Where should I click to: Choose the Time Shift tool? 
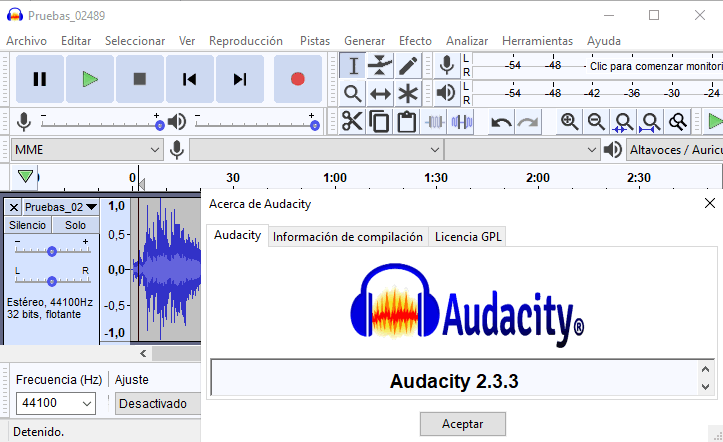380,94
